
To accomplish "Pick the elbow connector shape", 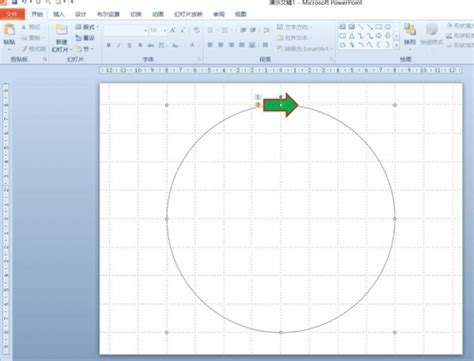I will tap(360, 36).
